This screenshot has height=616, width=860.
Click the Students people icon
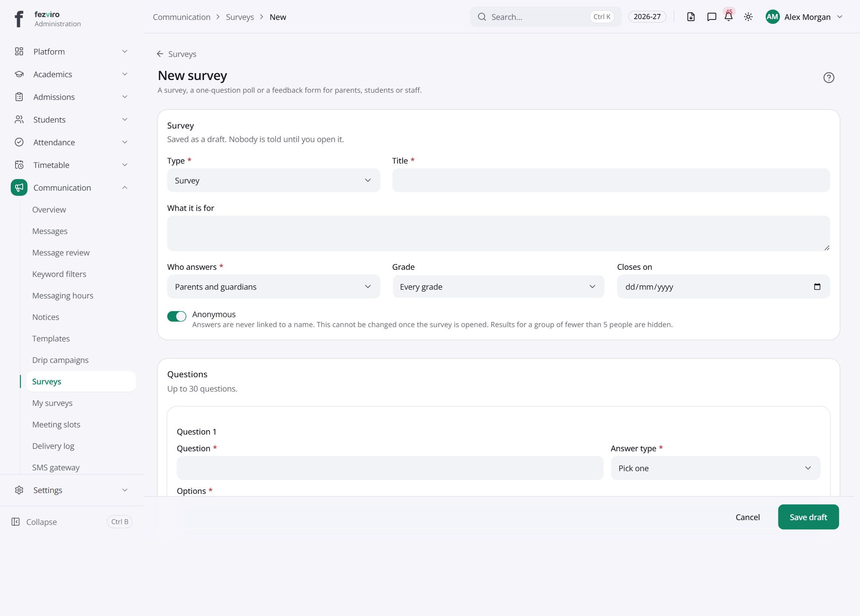click(x=19, y=119)
